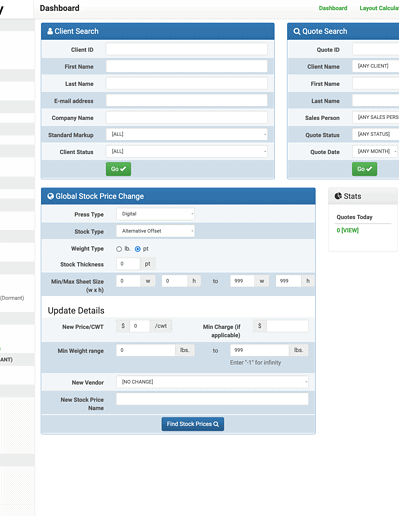Click the pie chart icon next to Stats
This screenshot has height=516, width=399.
338,196
